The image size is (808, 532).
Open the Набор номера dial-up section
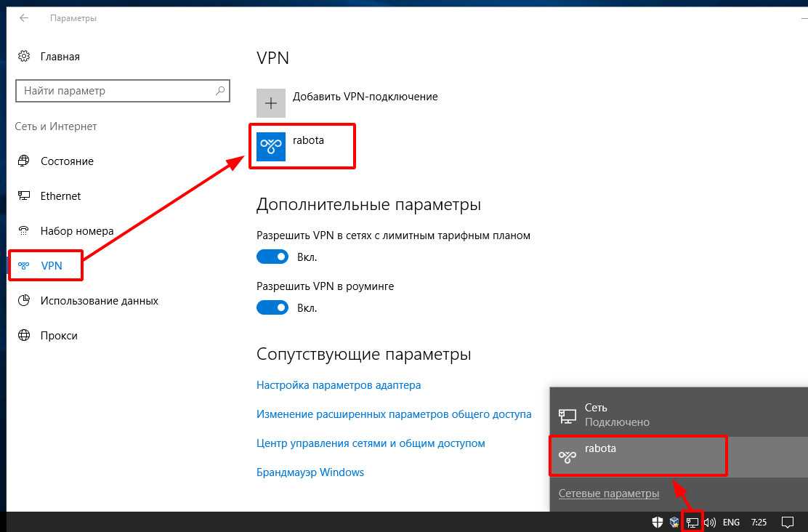pos(65,231)
